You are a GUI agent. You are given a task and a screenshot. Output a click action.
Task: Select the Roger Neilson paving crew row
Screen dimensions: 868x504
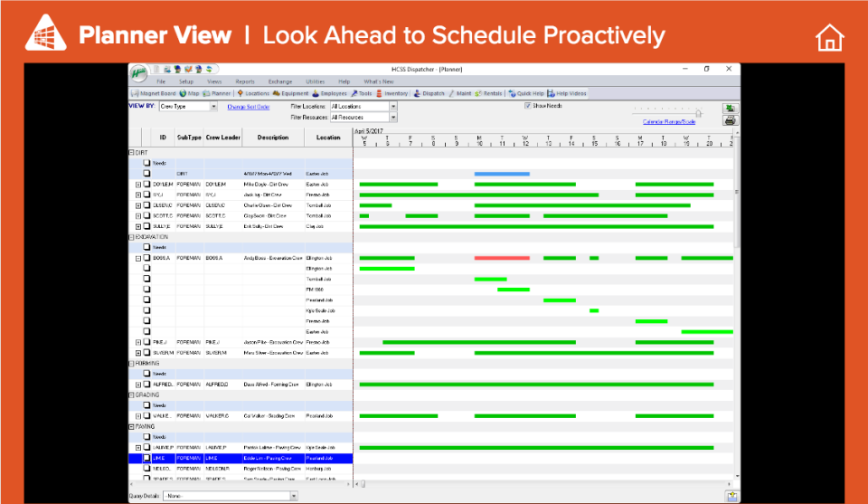(x=241, y=469)
